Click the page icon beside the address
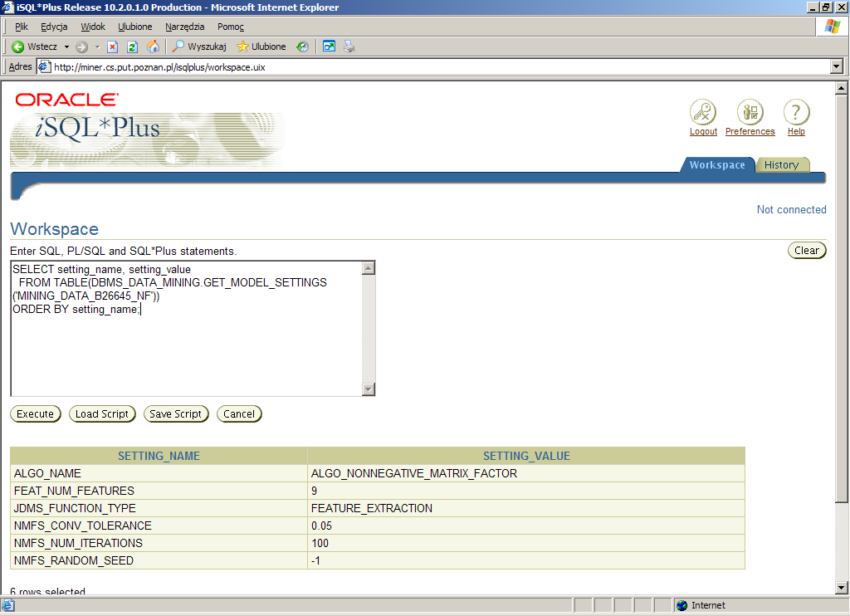The image size is (850, 616). coord(45,66)
